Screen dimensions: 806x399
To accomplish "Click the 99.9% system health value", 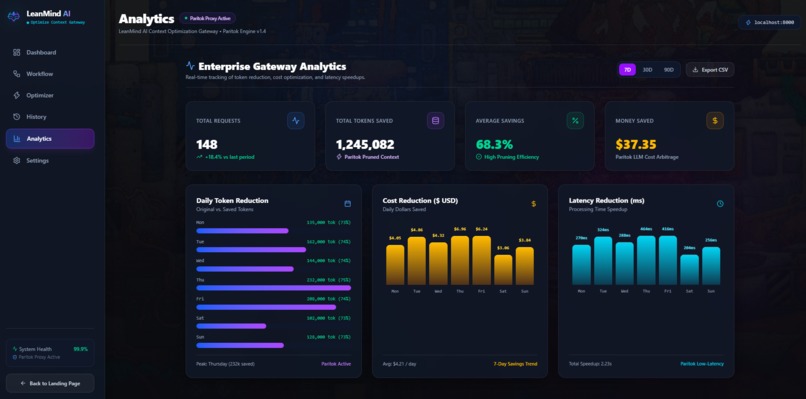I will click(x=81, y=349).
